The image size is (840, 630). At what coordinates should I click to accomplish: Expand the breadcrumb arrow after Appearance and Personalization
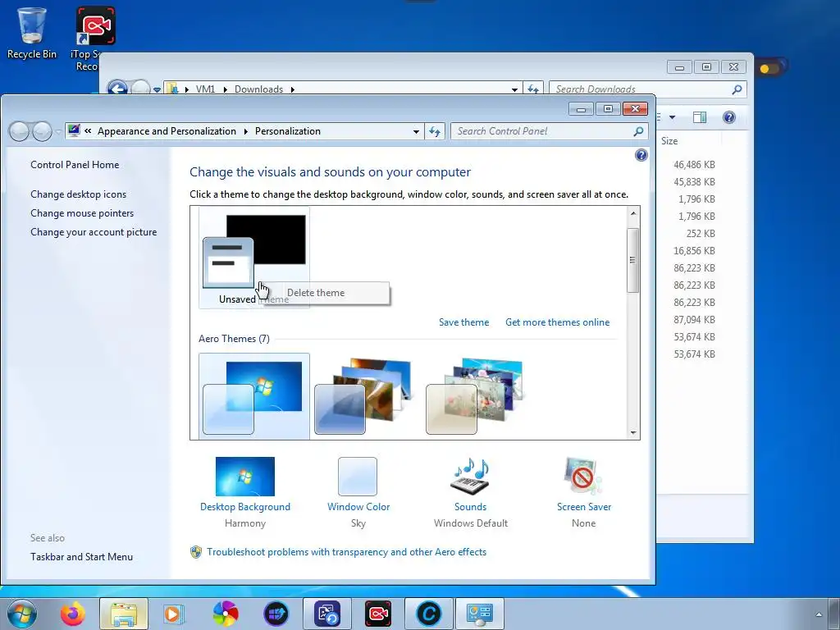[245, 131]
